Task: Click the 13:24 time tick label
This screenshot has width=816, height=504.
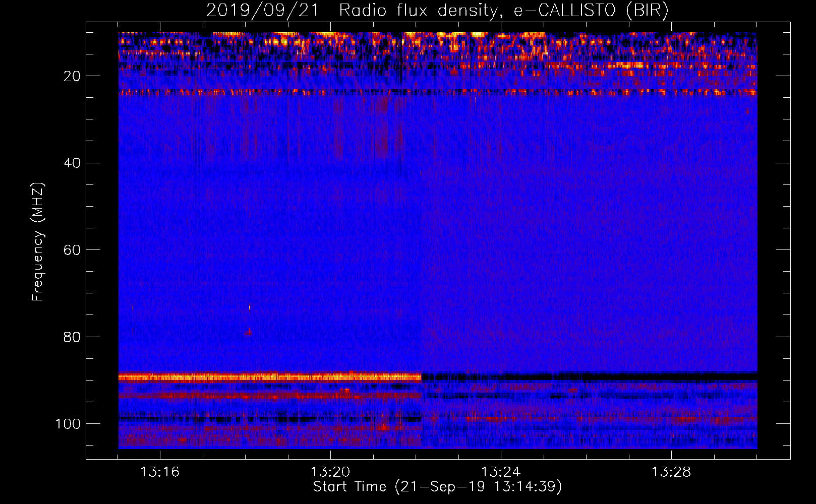Action: [501, 472]
